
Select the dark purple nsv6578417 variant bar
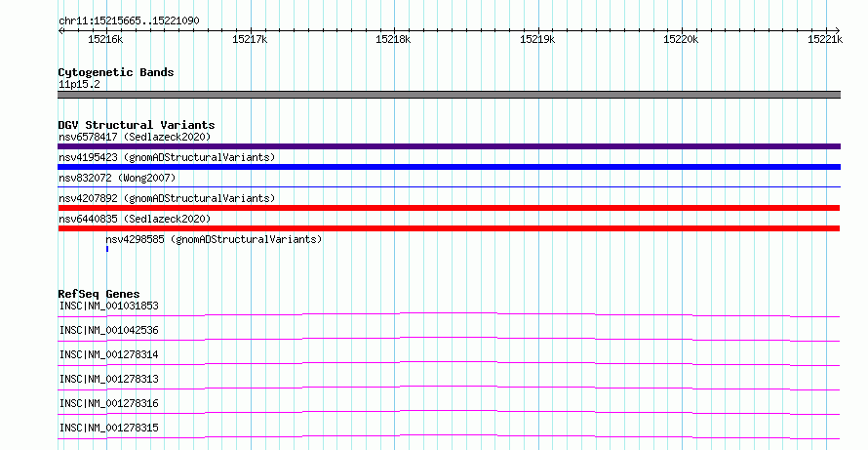(449, 146)
